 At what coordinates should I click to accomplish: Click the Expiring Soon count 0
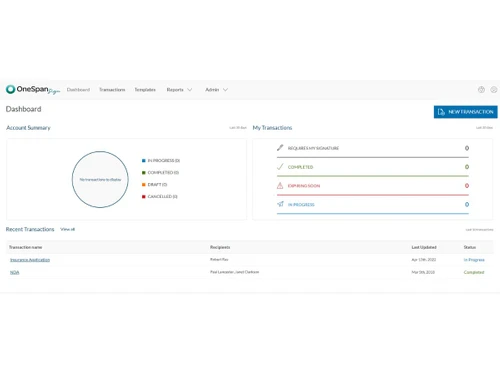click(x=467, y=186)
